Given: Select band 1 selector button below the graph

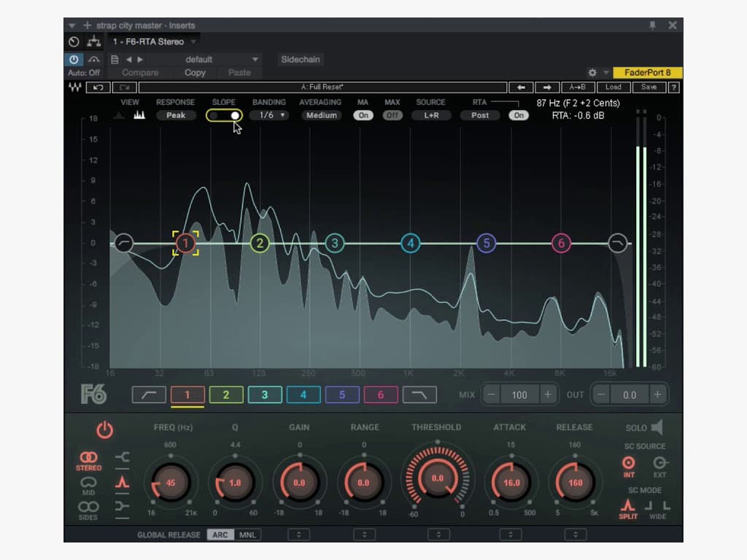Looking at the screenshot, I should (187, 394).
